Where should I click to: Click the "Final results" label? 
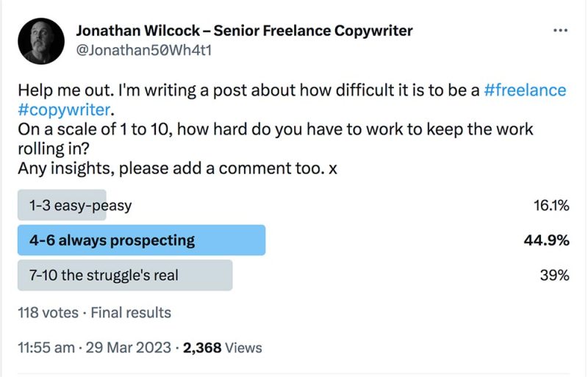click(x=131, y=312)
